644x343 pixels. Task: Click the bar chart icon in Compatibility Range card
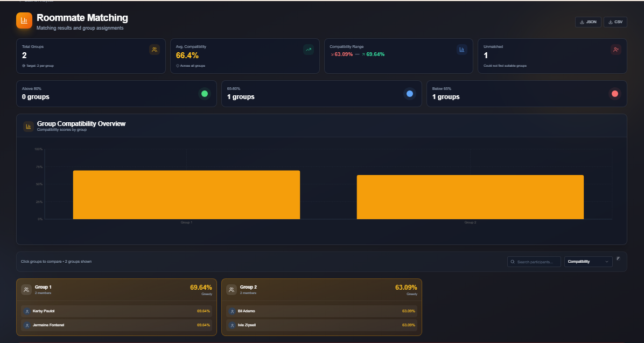461,50
